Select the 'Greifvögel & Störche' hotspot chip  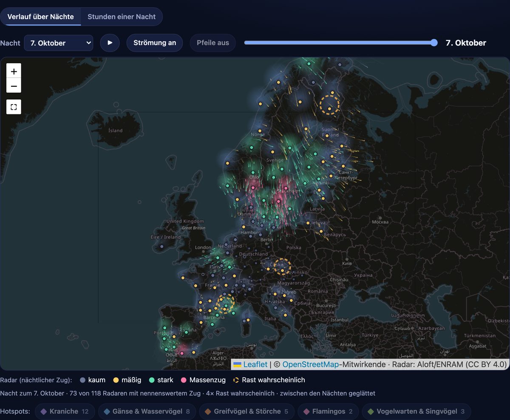pos(246,411)
